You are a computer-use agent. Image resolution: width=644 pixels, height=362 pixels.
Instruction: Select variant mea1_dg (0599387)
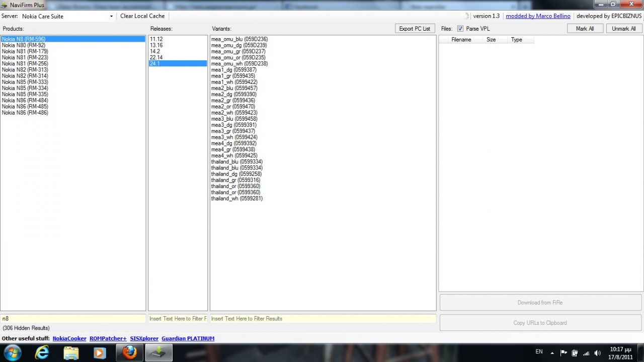323,69
